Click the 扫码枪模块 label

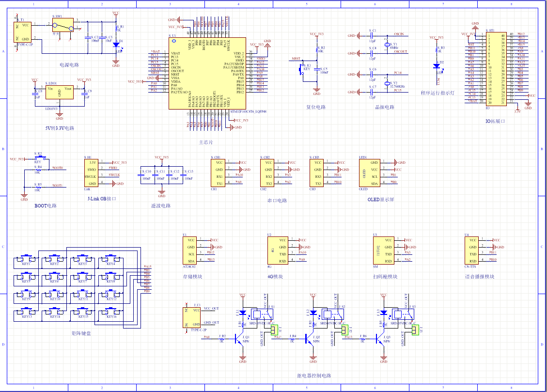pyautogui.click(x=385, y=277)
